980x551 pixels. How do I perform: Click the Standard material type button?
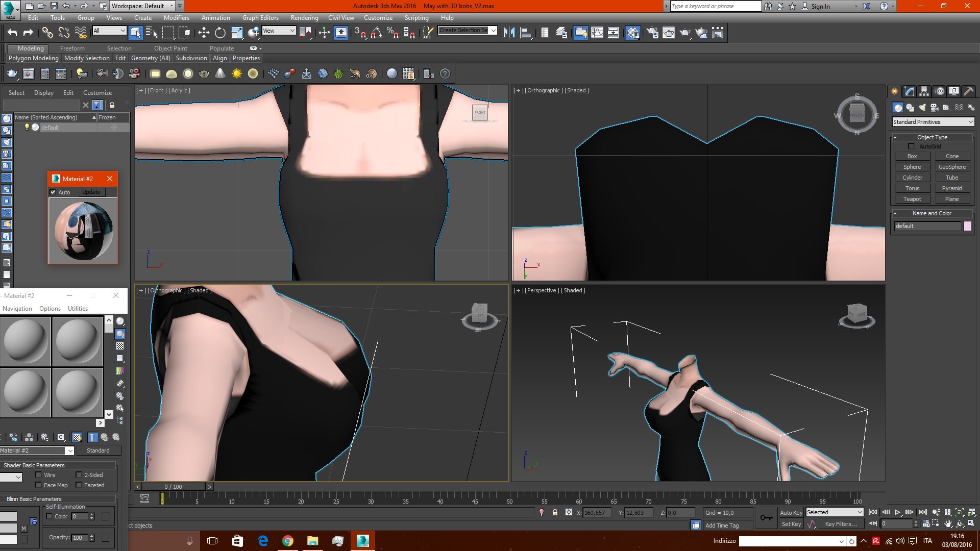pos(98,450)
